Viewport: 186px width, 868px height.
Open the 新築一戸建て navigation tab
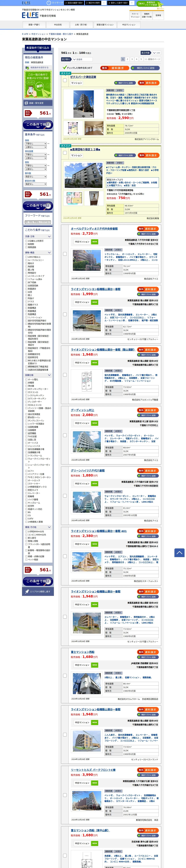pos(34,25)
